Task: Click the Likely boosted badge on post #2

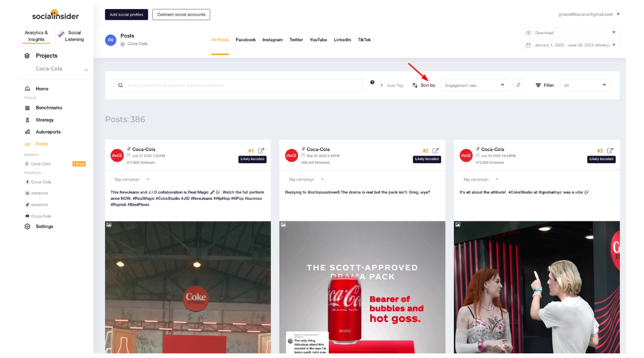Action: (x=427, y=159)
